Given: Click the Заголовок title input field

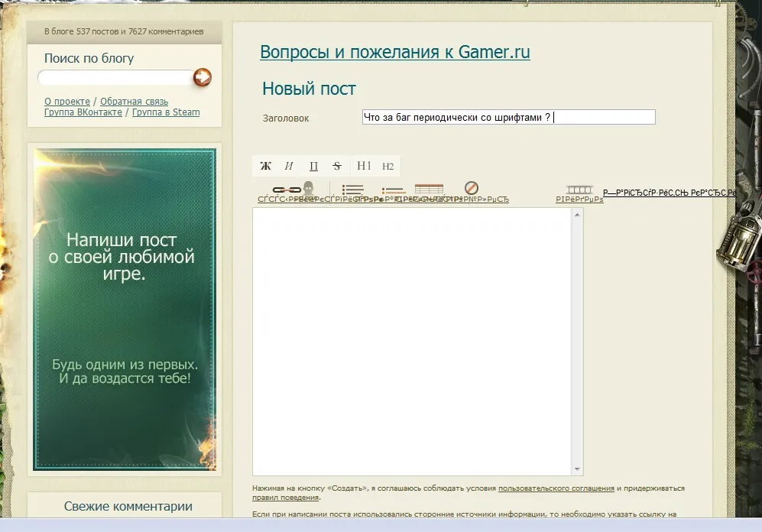Looking at the screenshot, I should click(x=508, y=117).
